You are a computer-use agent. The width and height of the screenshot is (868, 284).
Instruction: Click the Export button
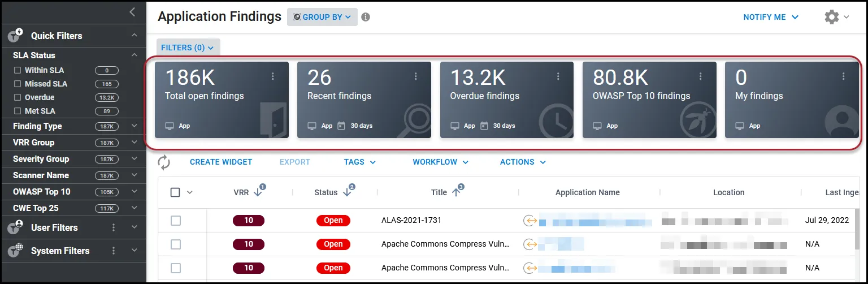pyautogui.click(x=295, y=162)
